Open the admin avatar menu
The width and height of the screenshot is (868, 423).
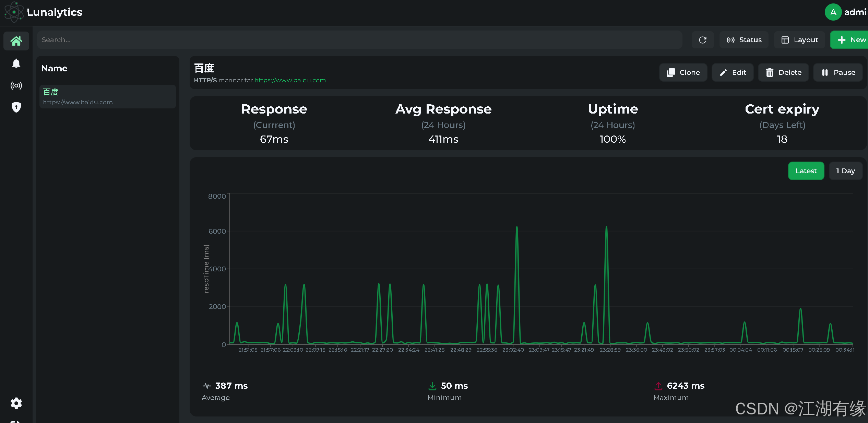pyautogui.click(x=833, y=12)
